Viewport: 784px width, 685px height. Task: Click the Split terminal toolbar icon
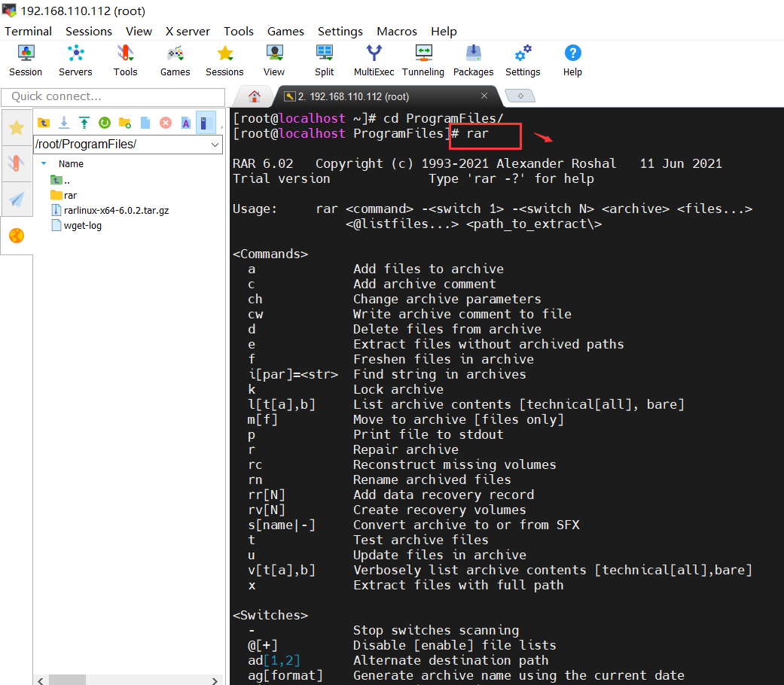[x=325, y=60]
